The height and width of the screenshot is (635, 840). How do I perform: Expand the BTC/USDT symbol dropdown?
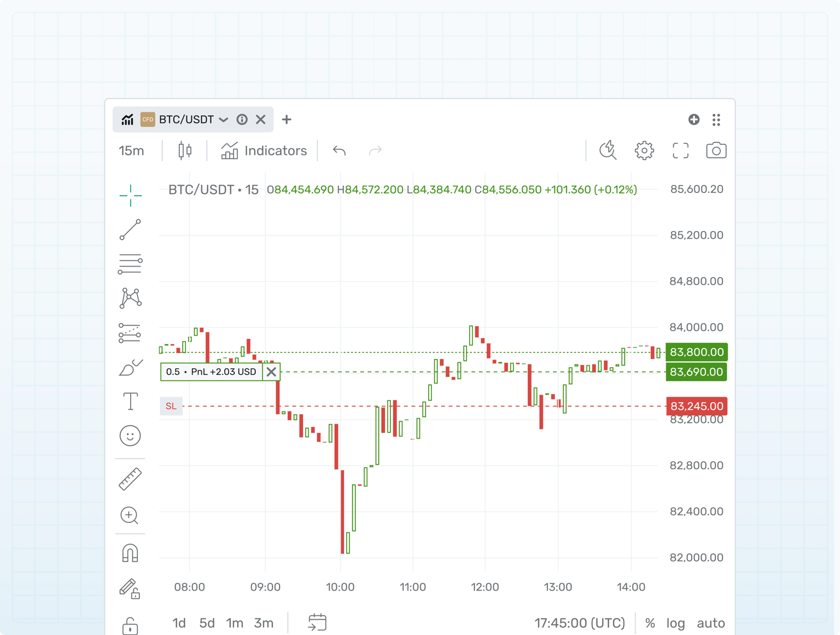[x=224, y=120]
